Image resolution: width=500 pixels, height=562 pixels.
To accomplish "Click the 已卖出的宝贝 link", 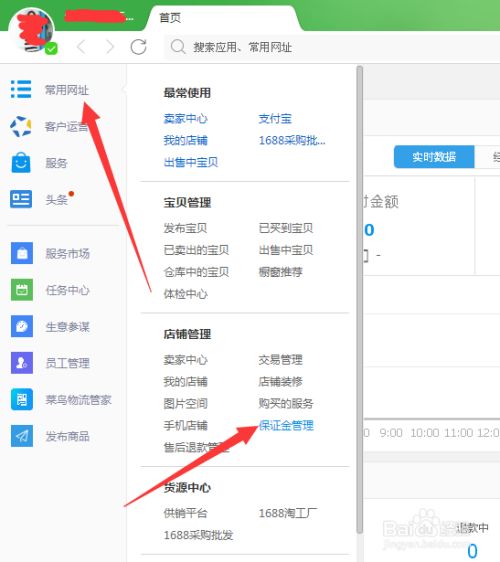I will tap(196, 250).
